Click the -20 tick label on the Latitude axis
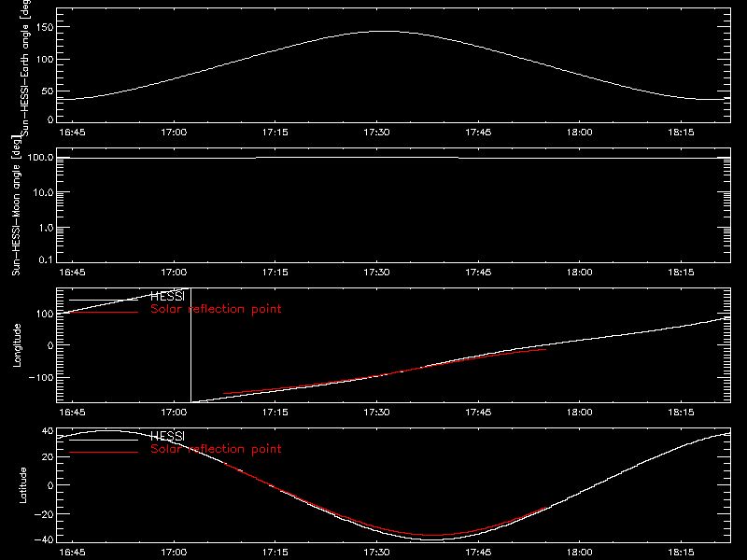 click(44, 514)
